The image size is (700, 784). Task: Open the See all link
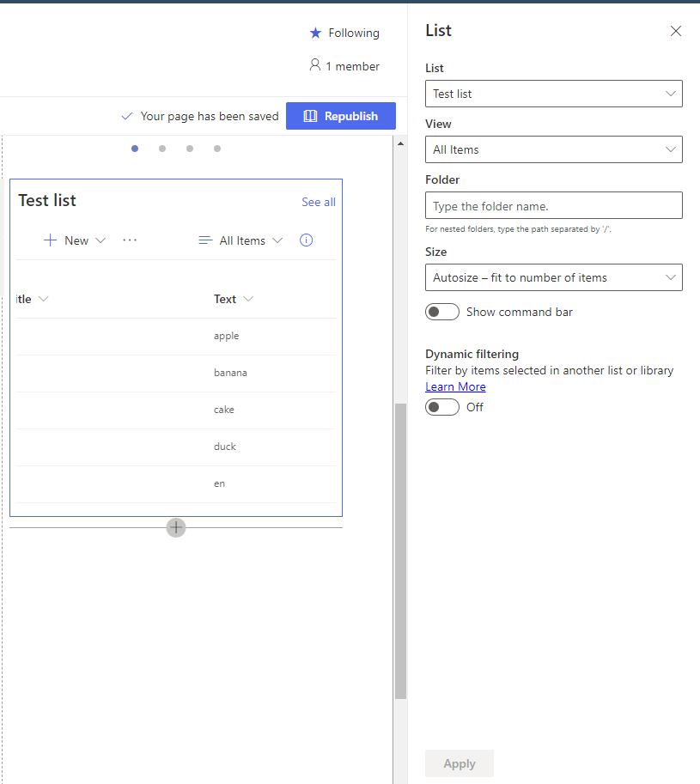coord(319,202)
